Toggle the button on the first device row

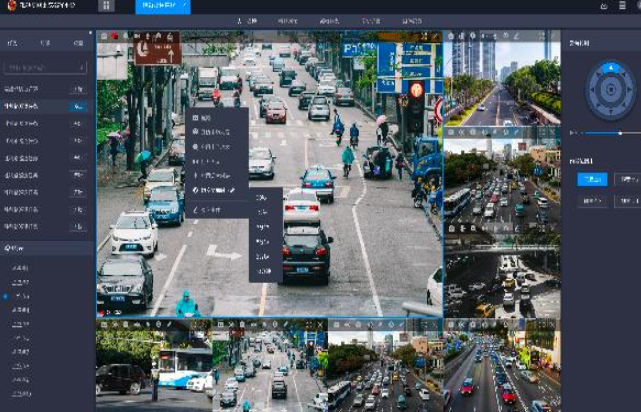pos(77,89)
